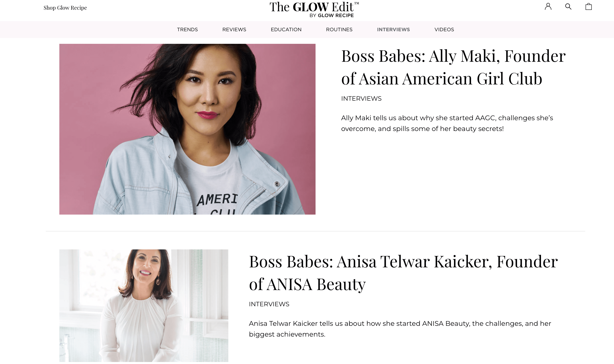Open the Anisa Telwar Kaicker article title

coord(403,273)
